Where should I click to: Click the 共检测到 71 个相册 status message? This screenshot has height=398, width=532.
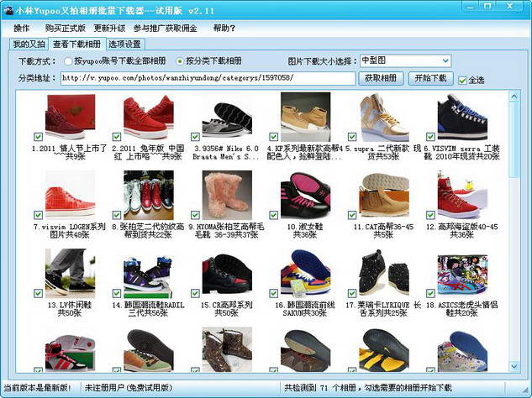(368, 387)
